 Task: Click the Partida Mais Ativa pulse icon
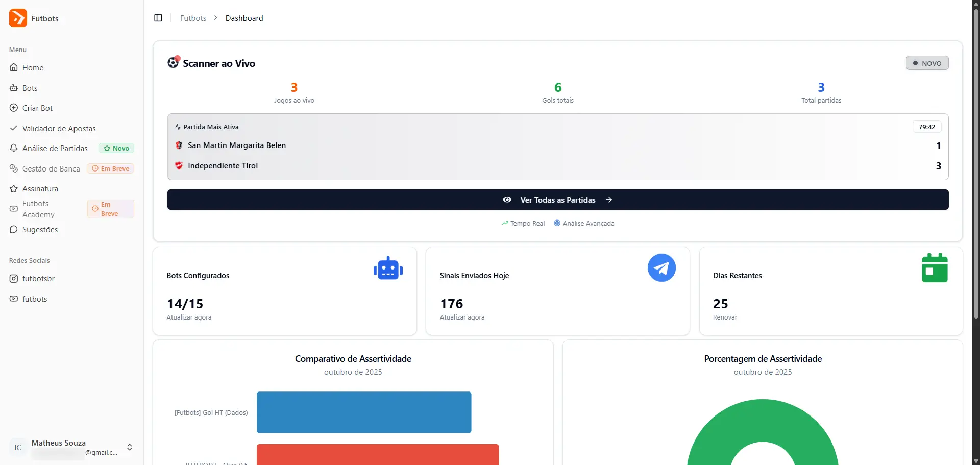(178, 127)
